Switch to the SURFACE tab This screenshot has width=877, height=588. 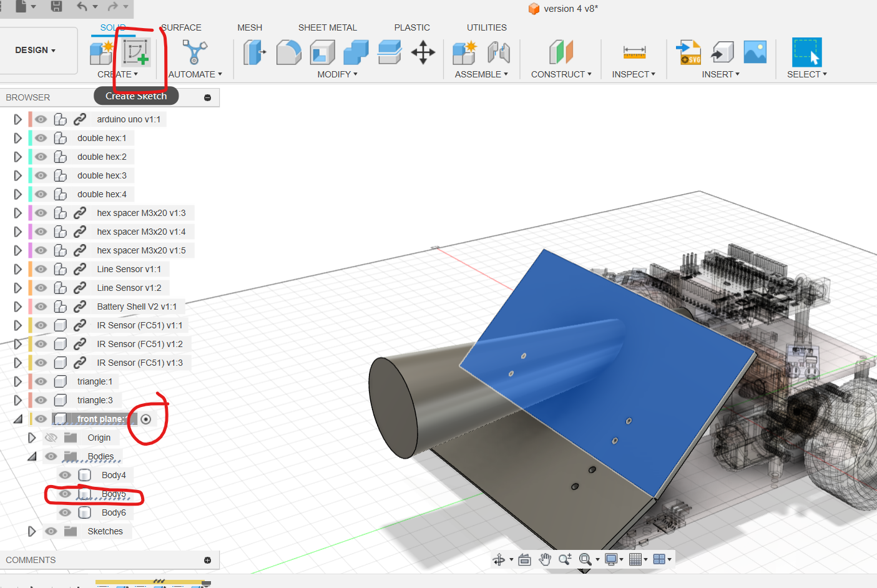181,27
